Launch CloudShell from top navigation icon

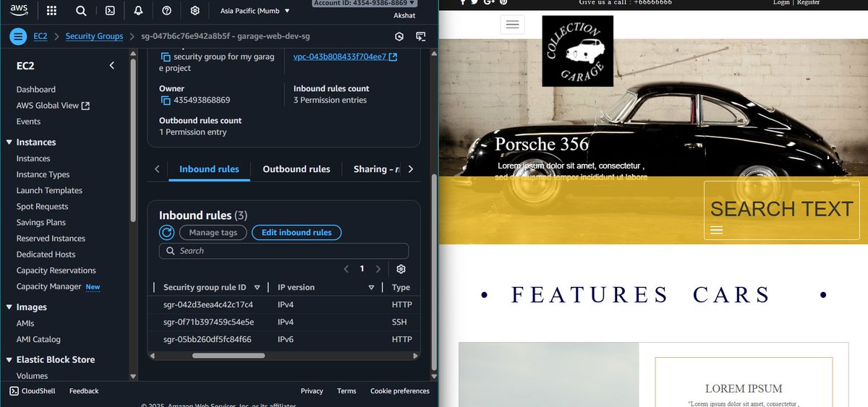tap(110, 11)
